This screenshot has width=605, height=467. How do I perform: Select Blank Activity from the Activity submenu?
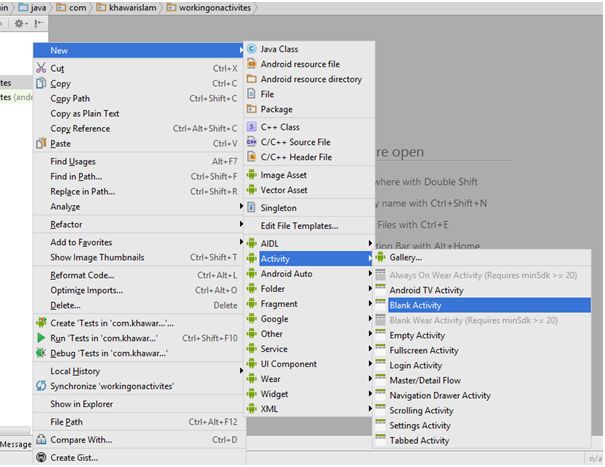click(415, 305)
